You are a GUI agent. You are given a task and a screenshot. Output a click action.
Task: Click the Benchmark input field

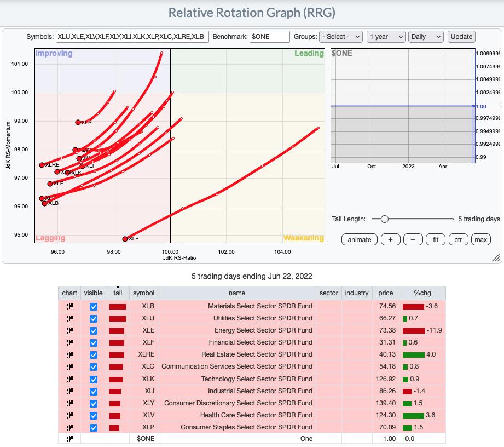(x=270, y=37)
